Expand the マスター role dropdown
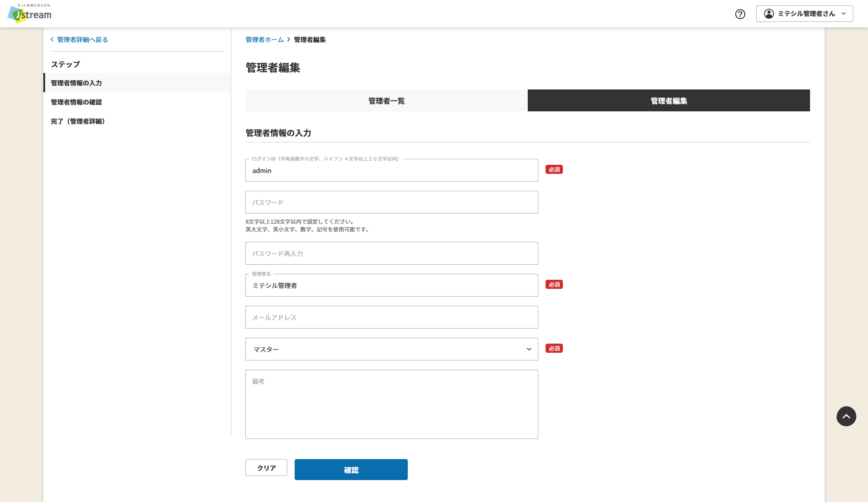Screen dimensions: 868x502 (391, 349)
